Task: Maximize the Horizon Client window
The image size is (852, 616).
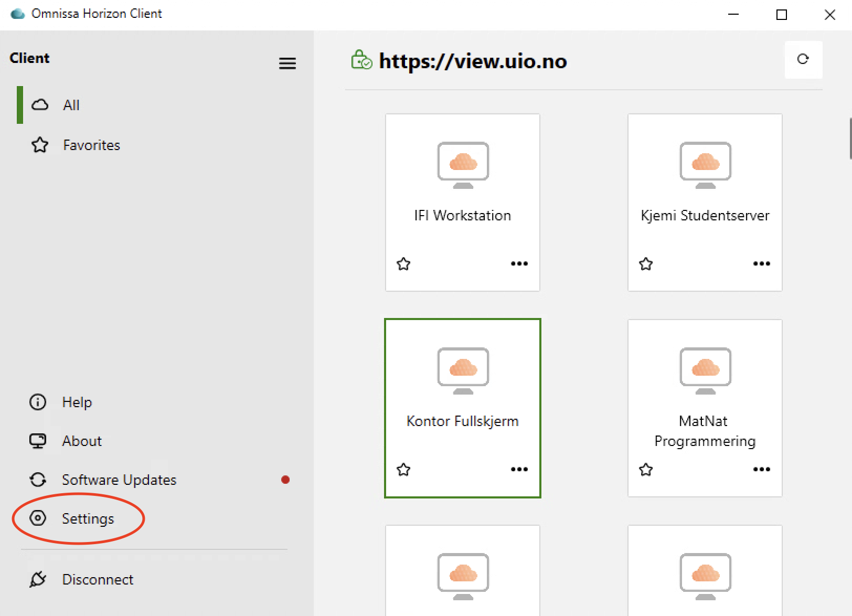Action: pyautogui.click(x=782, y=15)
